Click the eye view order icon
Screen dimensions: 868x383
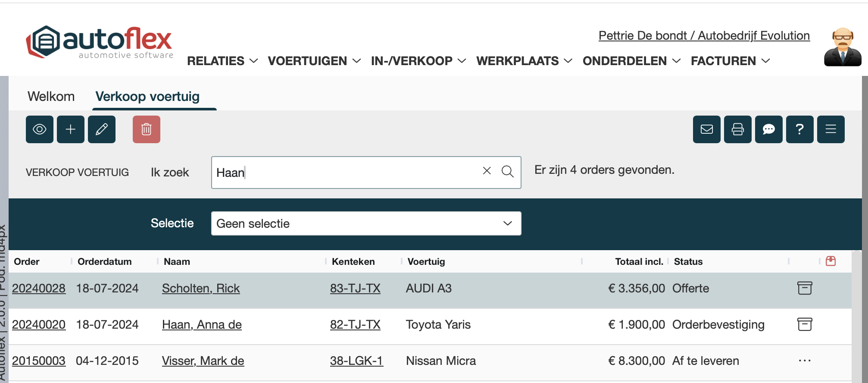point(40,129)
